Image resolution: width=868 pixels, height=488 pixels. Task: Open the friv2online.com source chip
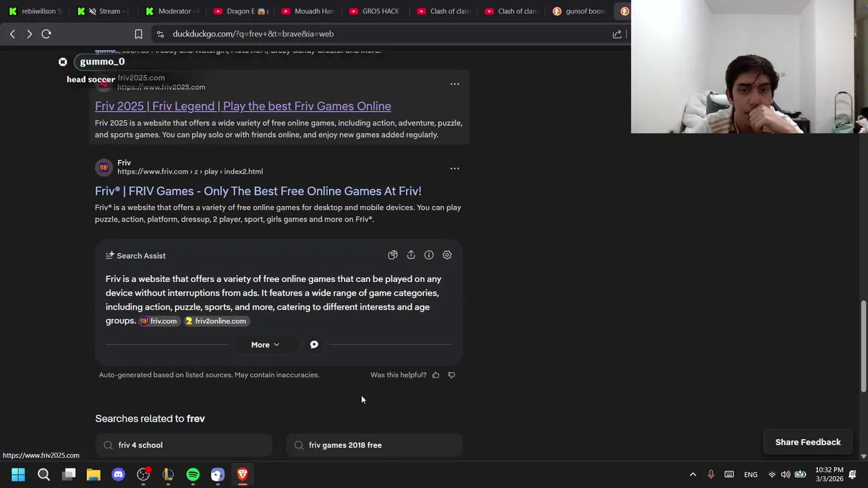pos(216,321)
